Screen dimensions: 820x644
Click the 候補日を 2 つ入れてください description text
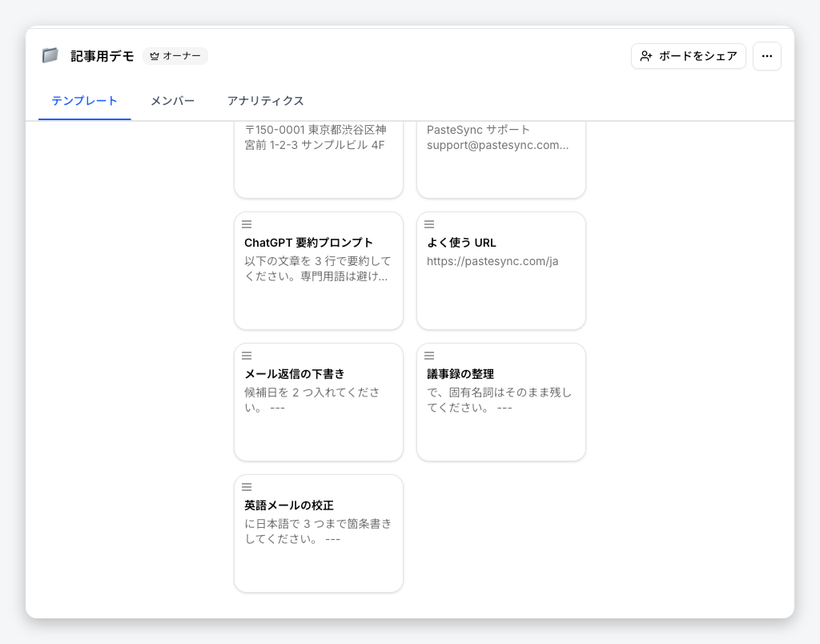pos(312,400)
